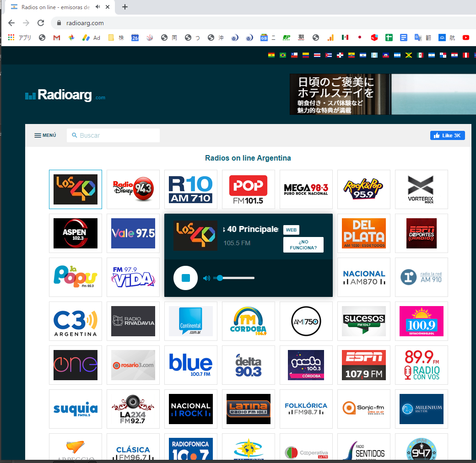The image size is (476, 463).
Task: Play Radio Disney 94.3 station
Action: click(x=133, y=189)
